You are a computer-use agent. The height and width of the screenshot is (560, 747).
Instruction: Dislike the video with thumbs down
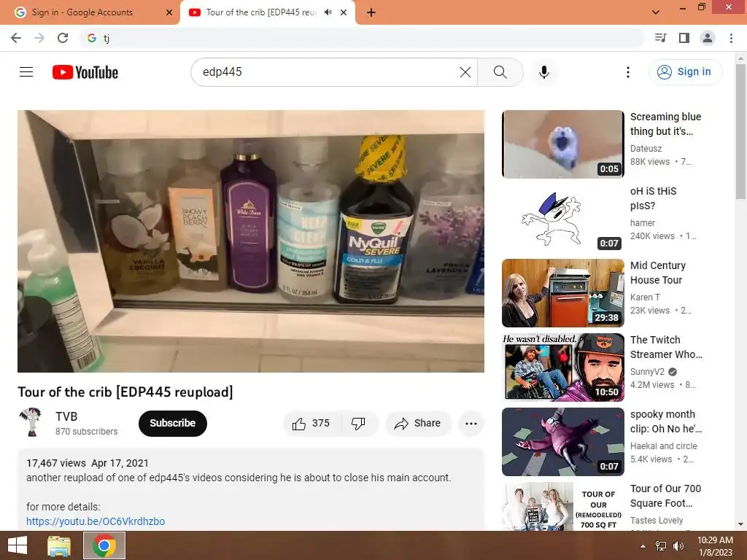(x=358, y=424)
